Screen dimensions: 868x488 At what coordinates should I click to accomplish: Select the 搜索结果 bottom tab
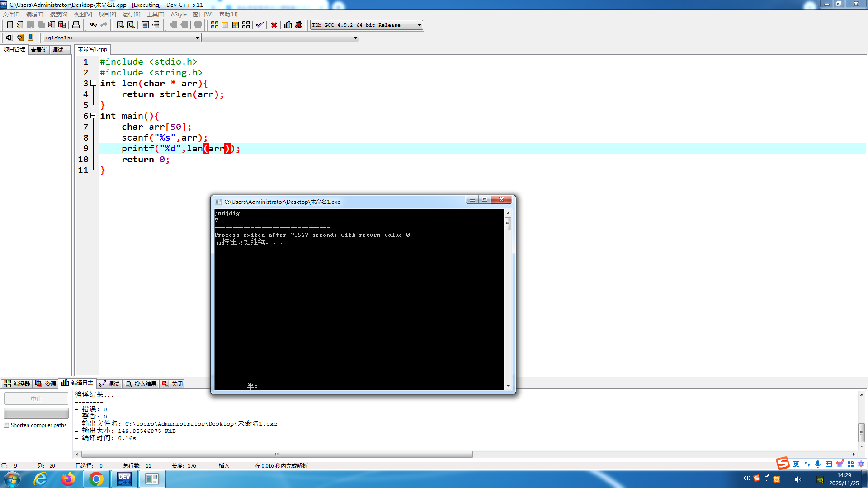141,384
